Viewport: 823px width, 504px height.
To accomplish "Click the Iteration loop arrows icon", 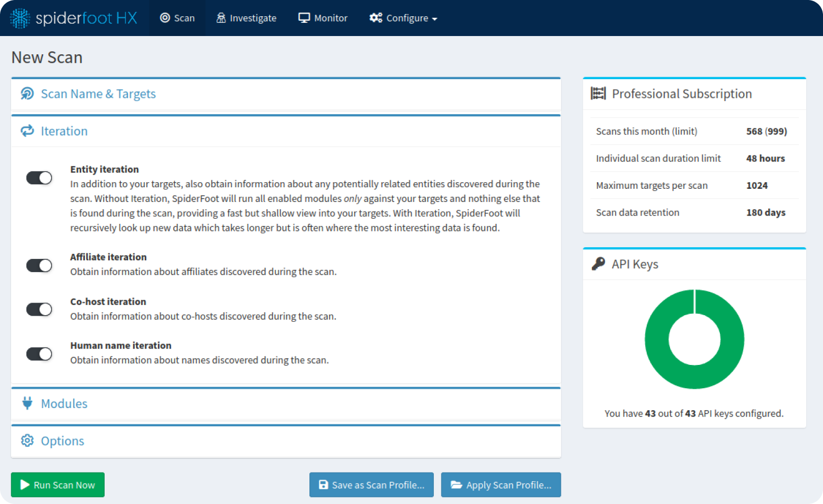I will coord(27,131).
